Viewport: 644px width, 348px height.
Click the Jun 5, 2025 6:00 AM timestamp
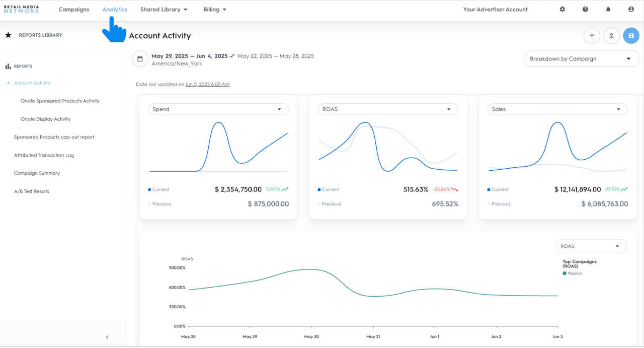point(207,85)
